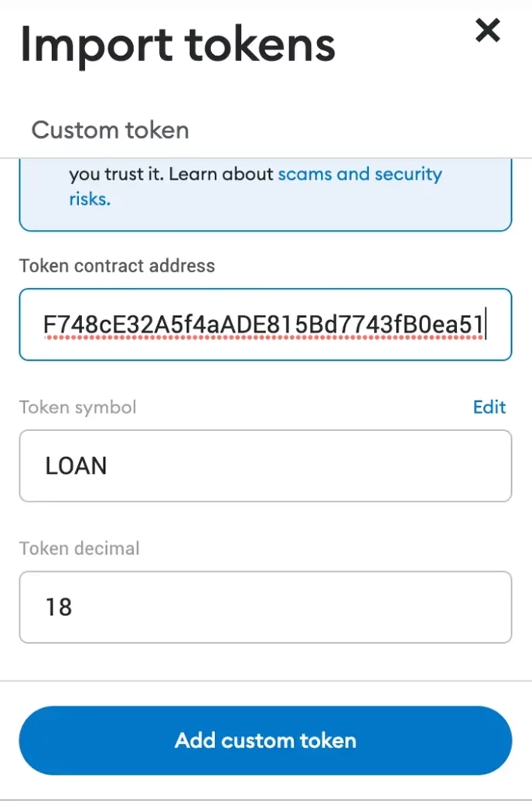Click the word "risks." in the banner link

click(x=90, y=199)
